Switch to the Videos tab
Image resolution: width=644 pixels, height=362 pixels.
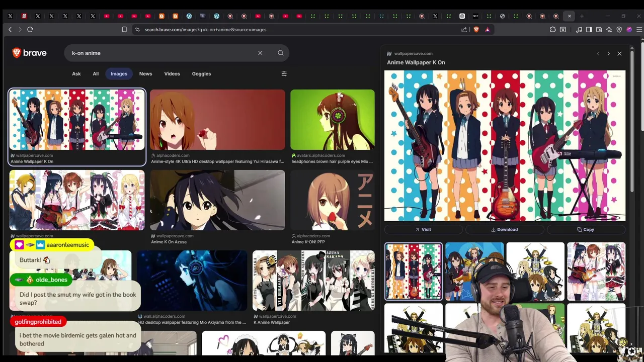(172, 73)
